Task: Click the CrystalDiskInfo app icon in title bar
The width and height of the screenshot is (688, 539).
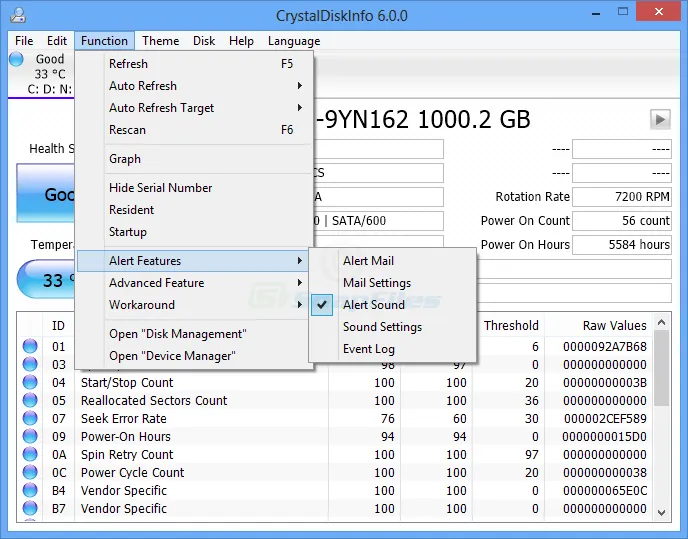Action: pos(18,15)
